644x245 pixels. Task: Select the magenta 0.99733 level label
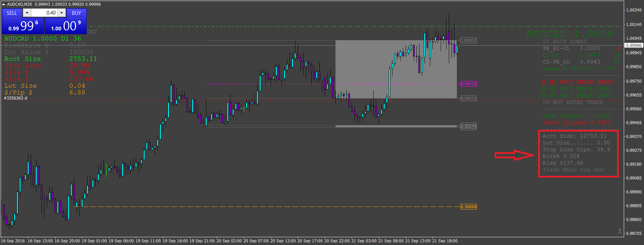point(469,84)
